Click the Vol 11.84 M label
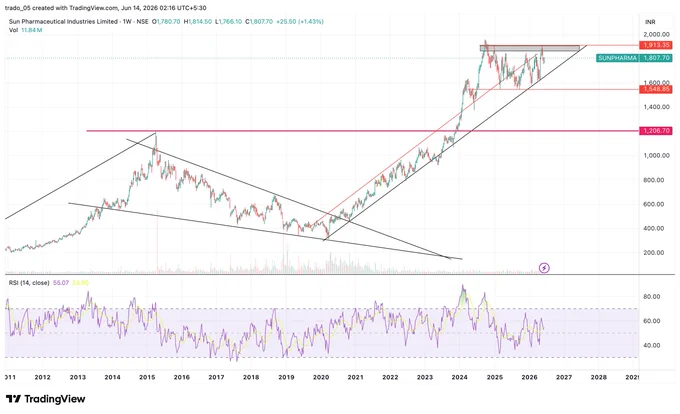680x414 pixels. coord(26,30)
